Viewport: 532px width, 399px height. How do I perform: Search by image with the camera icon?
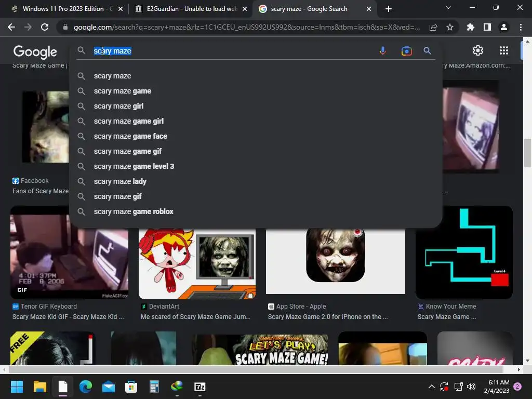pos(406,51)
